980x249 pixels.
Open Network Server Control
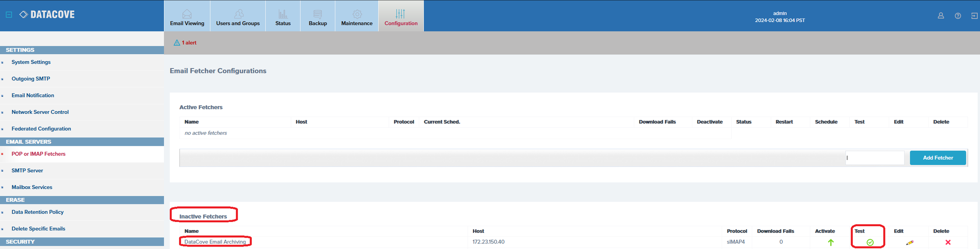40,112
